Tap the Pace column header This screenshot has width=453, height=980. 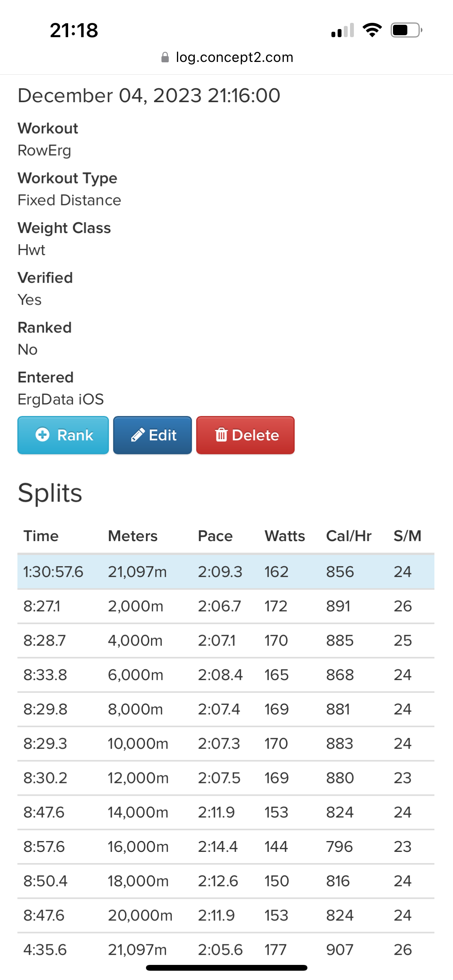215,536
